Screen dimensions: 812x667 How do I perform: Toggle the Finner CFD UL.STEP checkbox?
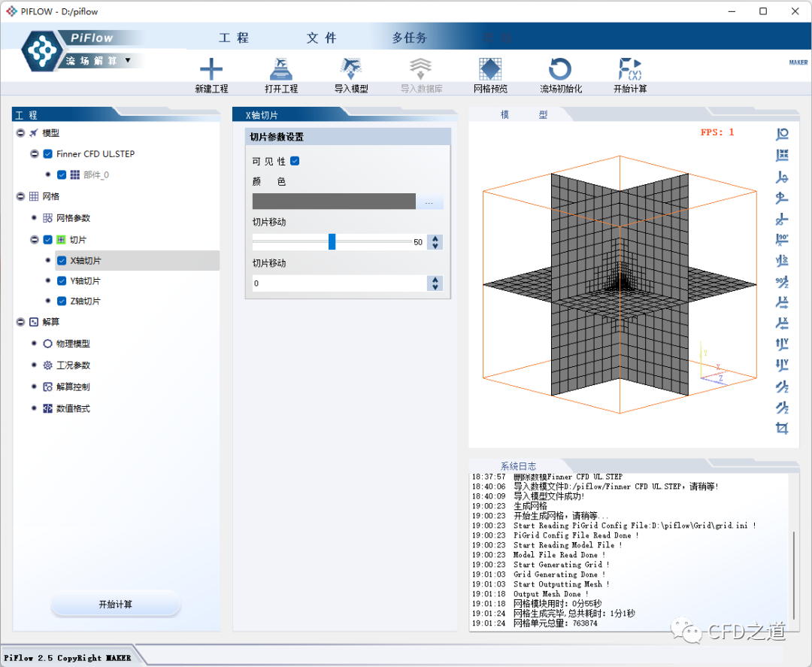coord(48,153)
